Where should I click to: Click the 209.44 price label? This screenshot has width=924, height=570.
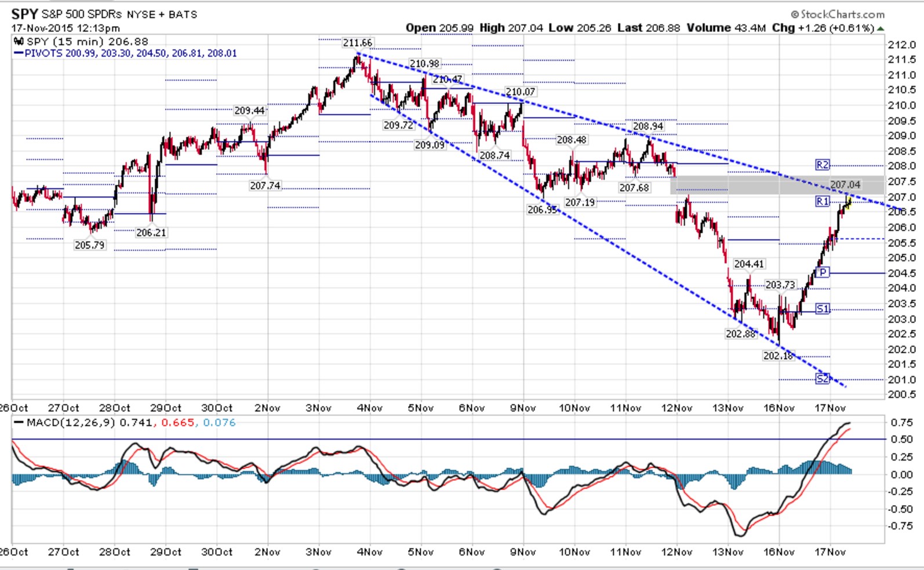pos(249,111)
